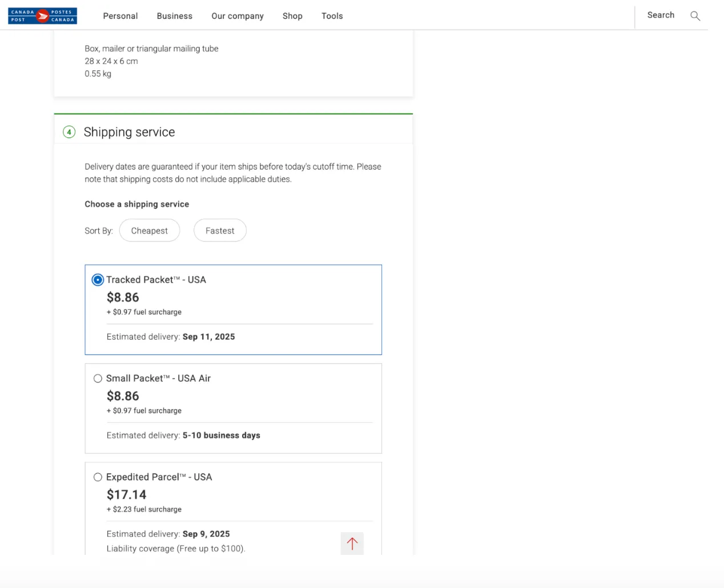Select the Tracked Packet - USA radio button
This screenshot has width=724, height=588.
click(x=98, y=280)
